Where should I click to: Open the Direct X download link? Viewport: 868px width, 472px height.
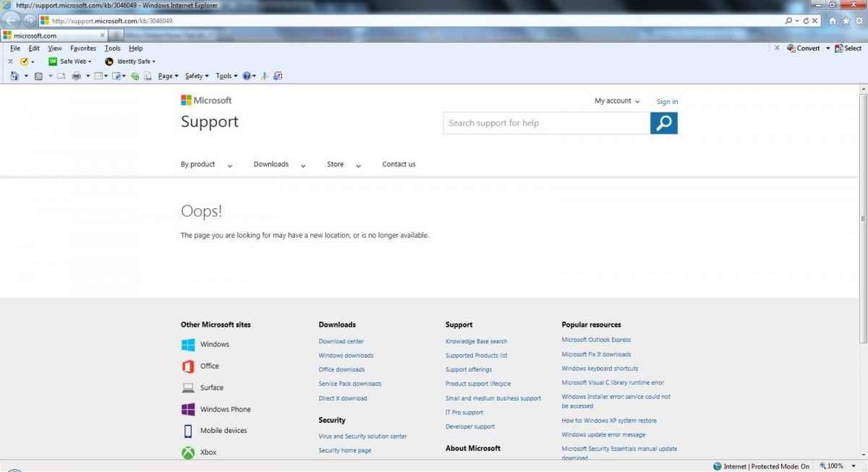tap(343, 398)
